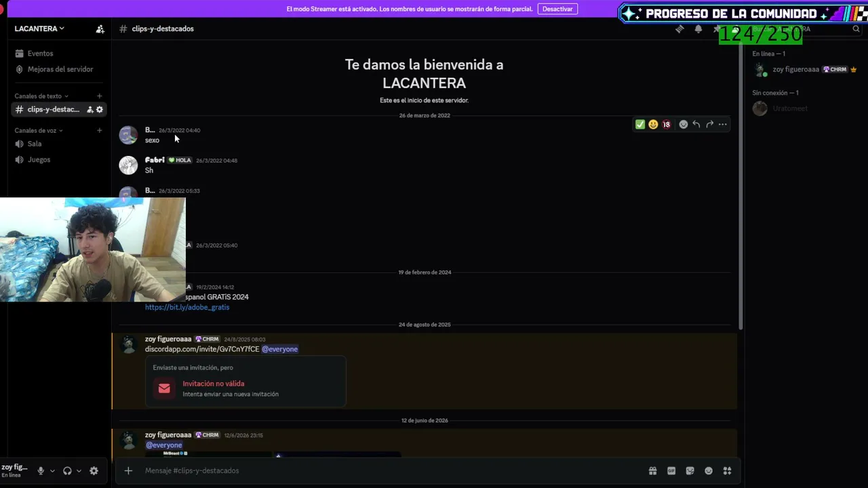Open add reaction picker on message
This screenshot has width=868, height=488.
tap(684, 125)
